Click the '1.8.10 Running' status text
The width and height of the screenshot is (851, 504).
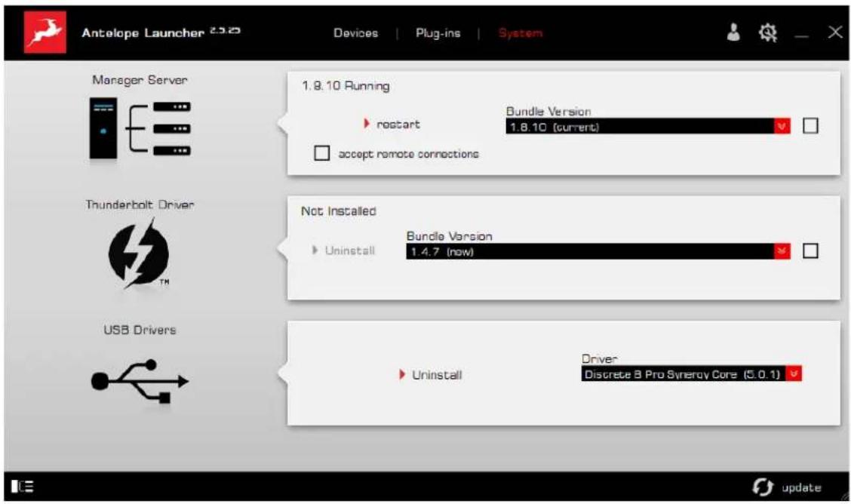click(x=346, y=86)
